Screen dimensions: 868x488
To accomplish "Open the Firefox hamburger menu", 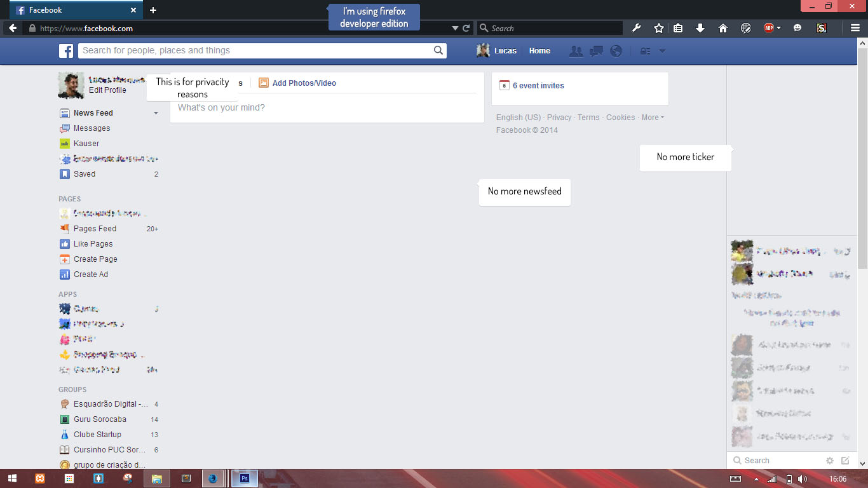I will 855,28.
